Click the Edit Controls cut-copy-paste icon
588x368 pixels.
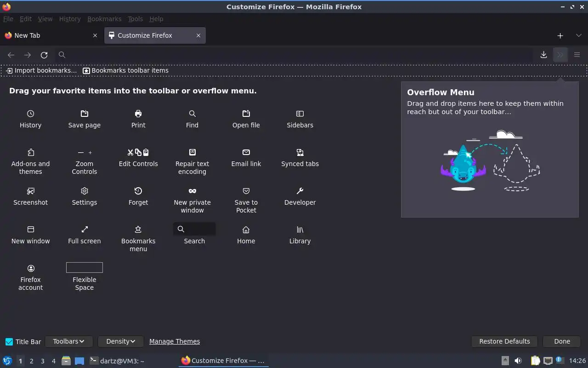[x=138, y=152]
